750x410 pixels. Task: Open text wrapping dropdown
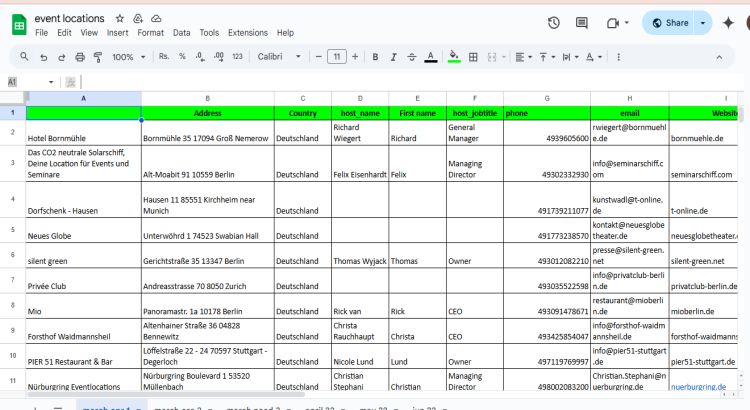[570, 57]
